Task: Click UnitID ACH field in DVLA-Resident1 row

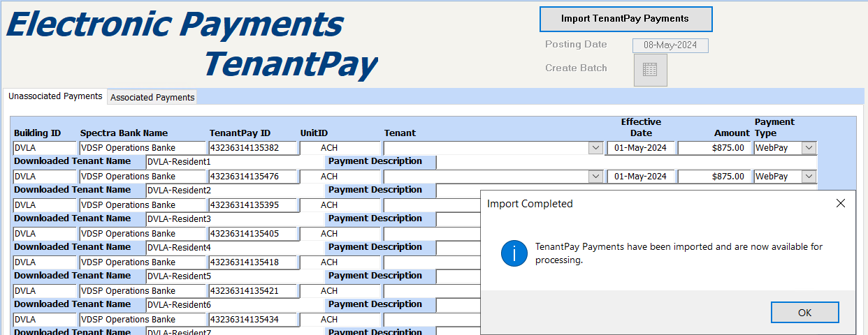Action: (340, 148)
